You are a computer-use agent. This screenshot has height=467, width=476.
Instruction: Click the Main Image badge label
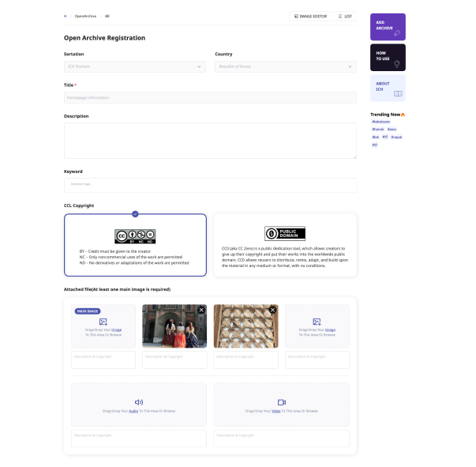(x=88, y=311)
